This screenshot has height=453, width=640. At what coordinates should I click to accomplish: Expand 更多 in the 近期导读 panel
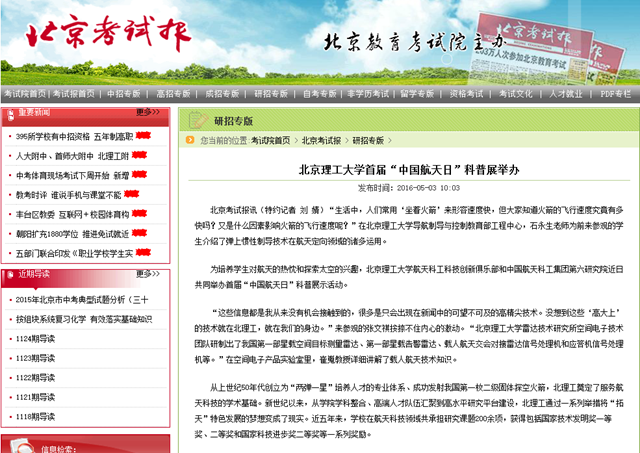[x=148, y=273]
